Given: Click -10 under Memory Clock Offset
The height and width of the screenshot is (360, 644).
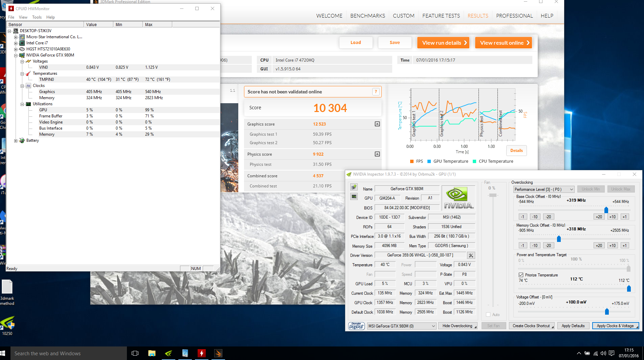Looking at the screenshot, I should coord(534,246).
